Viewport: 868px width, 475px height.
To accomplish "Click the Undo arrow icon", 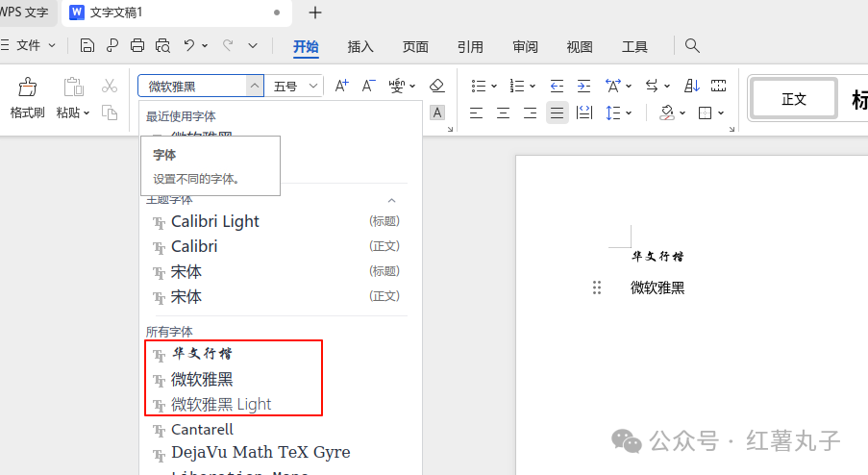I will pyautogui.click(x=189, y=45).
